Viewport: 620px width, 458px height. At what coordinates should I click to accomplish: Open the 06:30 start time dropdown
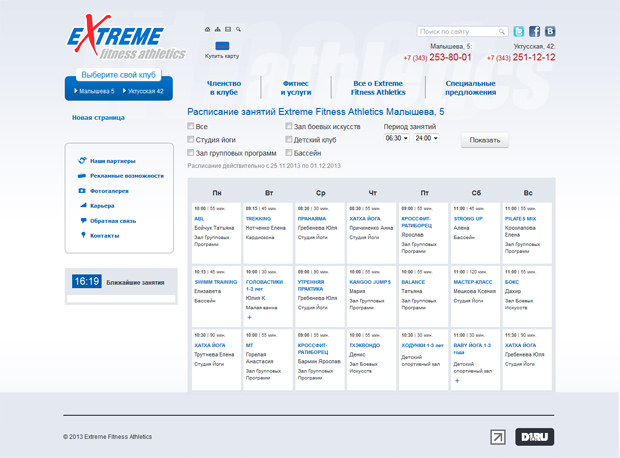tap(396, 138)
